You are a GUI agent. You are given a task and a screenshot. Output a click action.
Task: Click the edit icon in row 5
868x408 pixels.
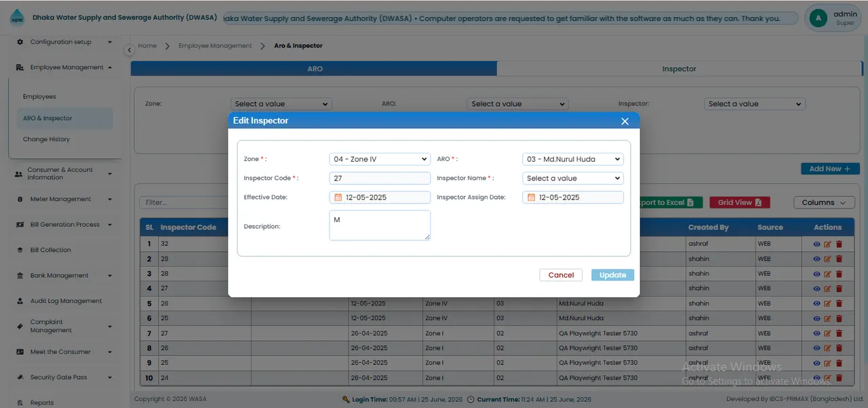[827, 303]
